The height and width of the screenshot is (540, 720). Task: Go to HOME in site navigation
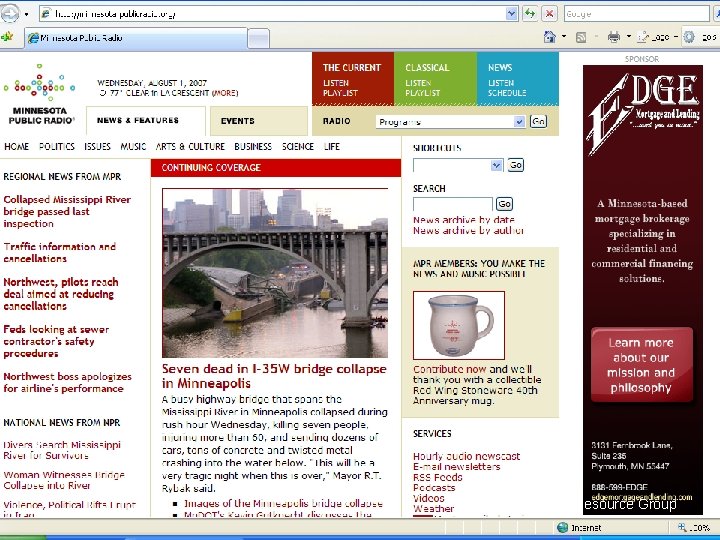[x=17, y=146]
